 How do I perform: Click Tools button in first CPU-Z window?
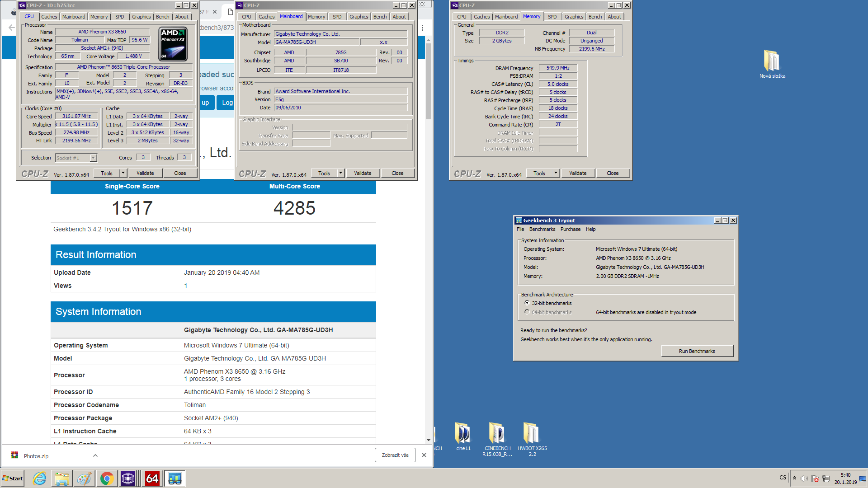tap(107, 173)
